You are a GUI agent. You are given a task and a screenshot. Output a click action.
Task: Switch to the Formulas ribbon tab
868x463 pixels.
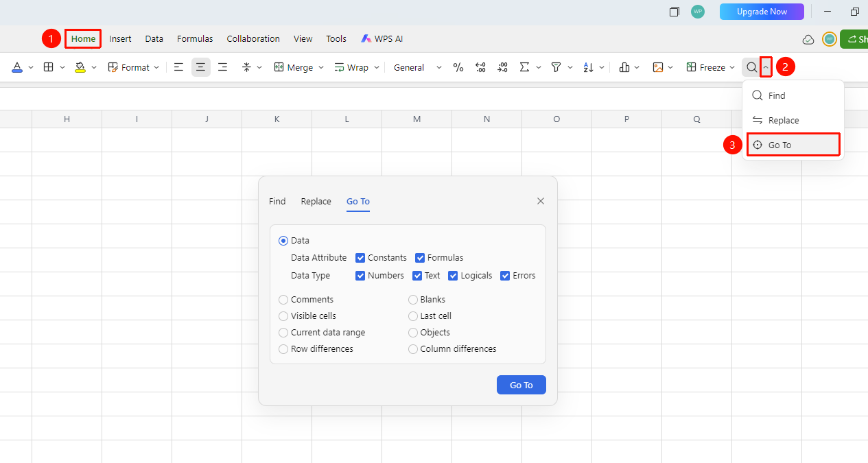tap(195, 39)
